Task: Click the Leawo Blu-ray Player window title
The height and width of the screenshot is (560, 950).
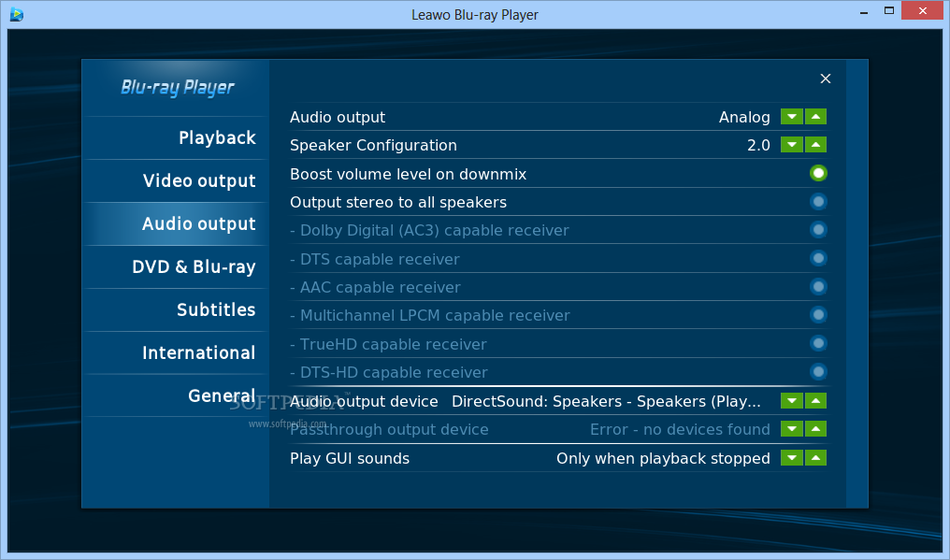Action: (475, 15)
